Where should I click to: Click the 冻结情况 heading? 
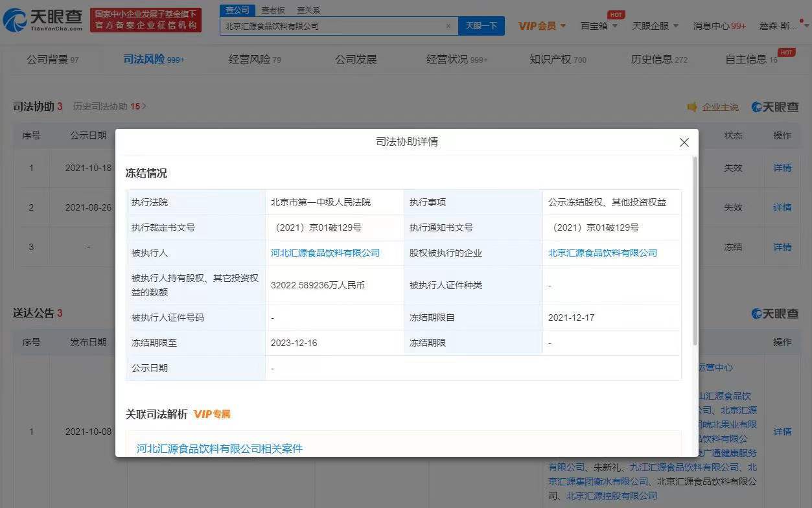coord(146,174)
